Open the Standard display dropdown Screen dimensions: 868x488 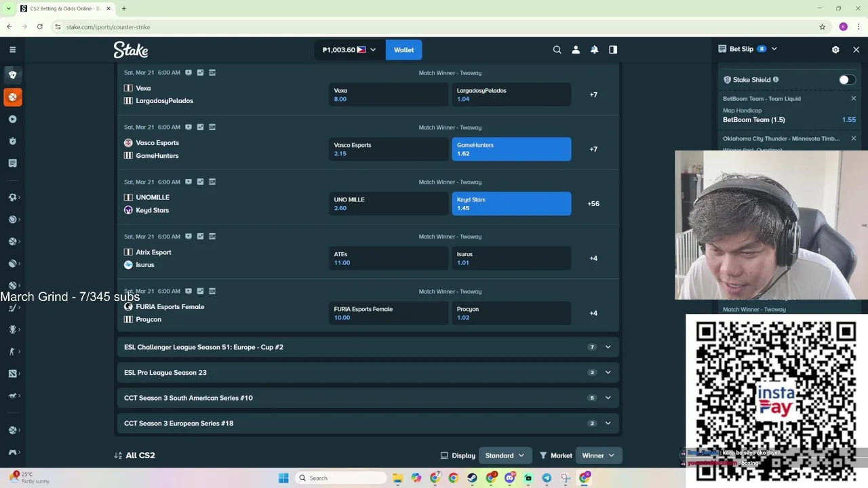click(x=505, y=455)
